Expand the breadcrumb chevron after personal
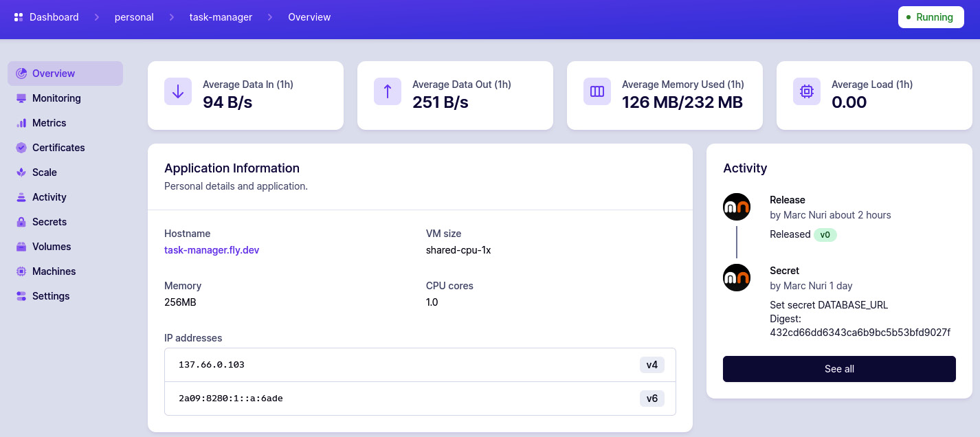The image size is (980, 437). tap(171, 17)
